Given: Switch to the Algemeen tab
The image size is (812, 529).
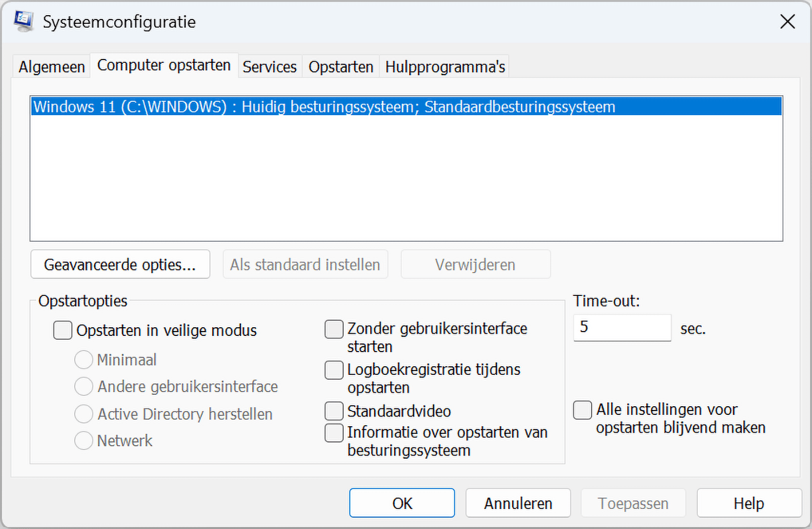Looking at the screenshot, I should [x=51, y=67].
